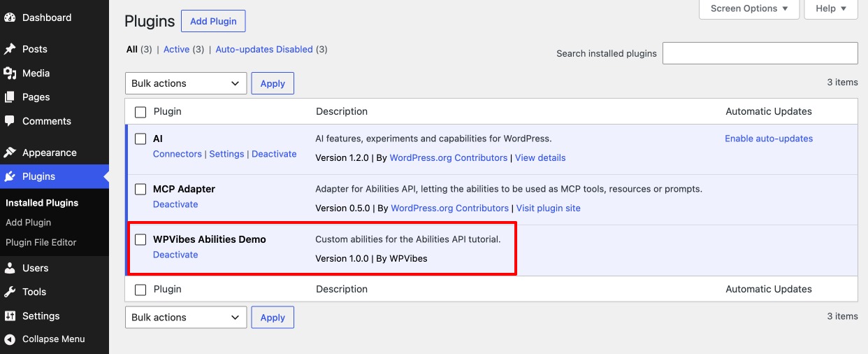
Task: Tick the select-all checkbox in table footer
Action: pos(140,290)
